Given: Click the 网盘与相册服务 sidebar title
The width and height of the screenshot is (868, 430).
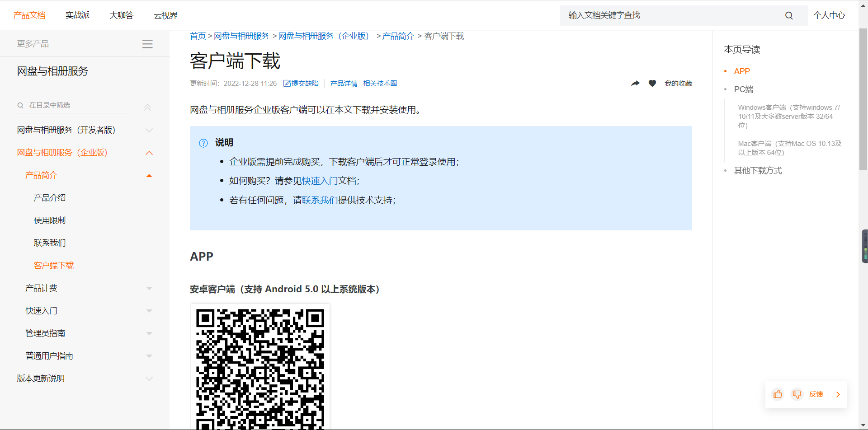Looking at the screenshot, I should 52,71.
